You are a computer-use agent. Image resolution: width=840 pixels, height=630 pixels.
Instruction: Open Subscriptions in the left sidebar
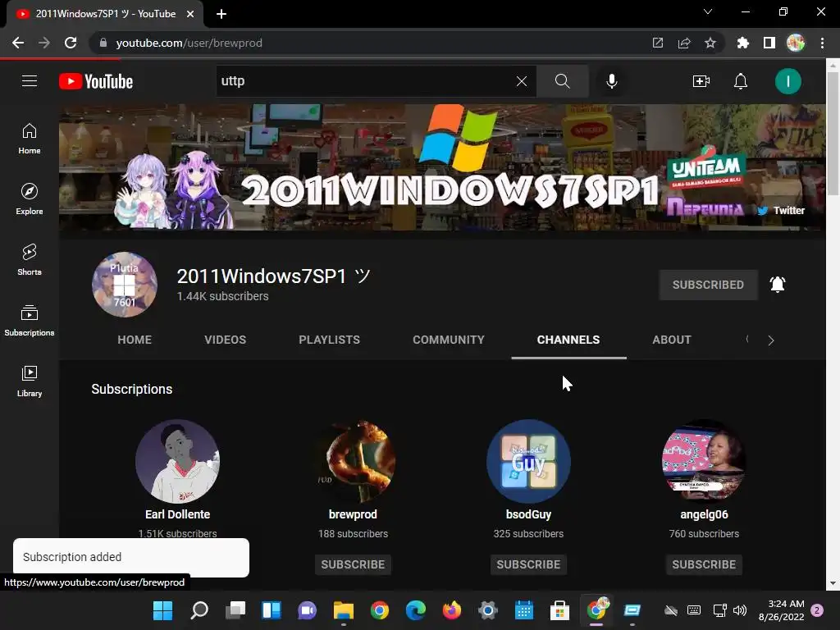pos(30,321)
